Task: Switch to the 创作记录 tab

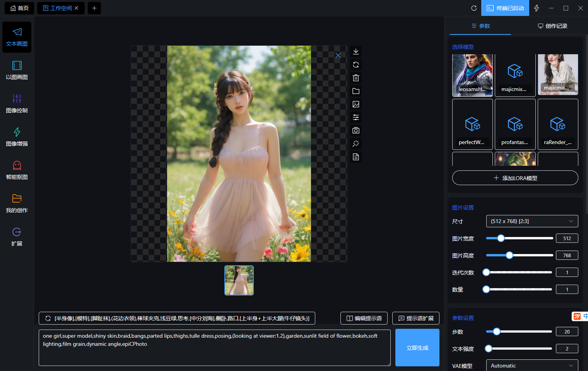Action: pos(552,26)
